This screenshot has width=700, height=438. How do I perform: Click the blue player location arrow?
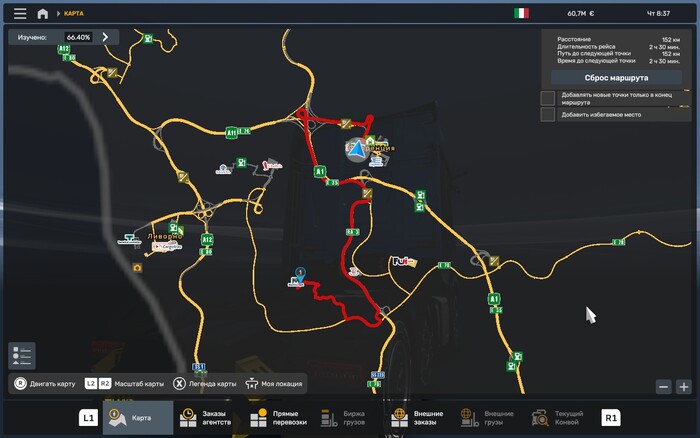point(354,151)
